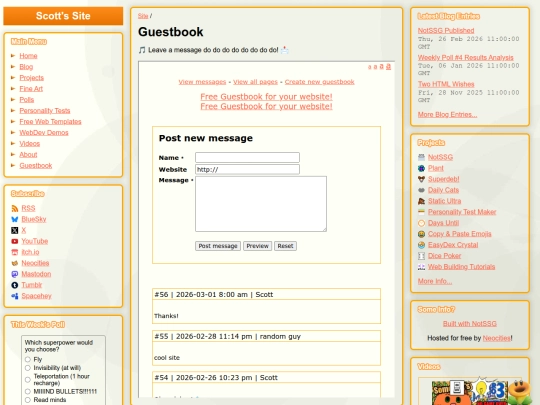The width and height of the screenshot is (540, 405).
Task: Click the Reset button
Action: click(x=285, y=246)
